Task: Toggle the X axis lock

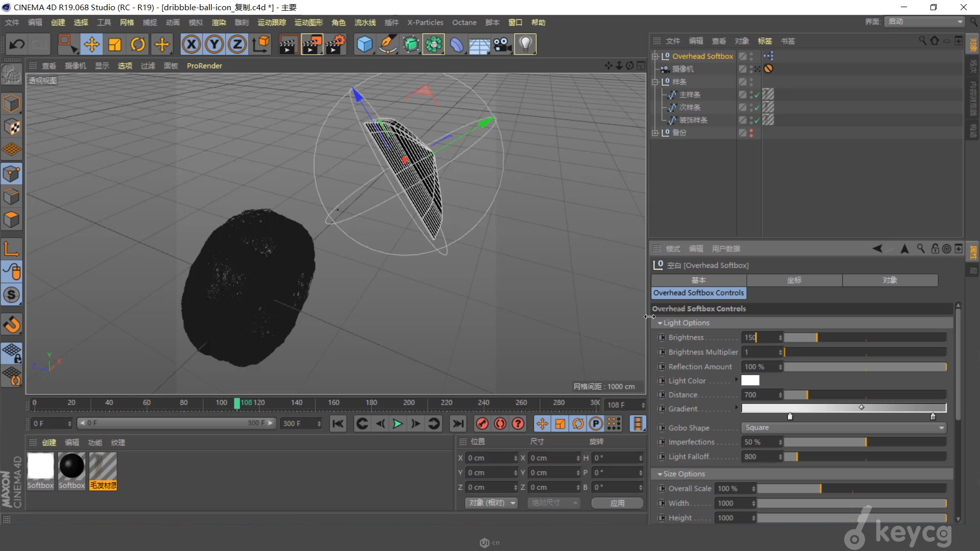Action: click(191, 44)
